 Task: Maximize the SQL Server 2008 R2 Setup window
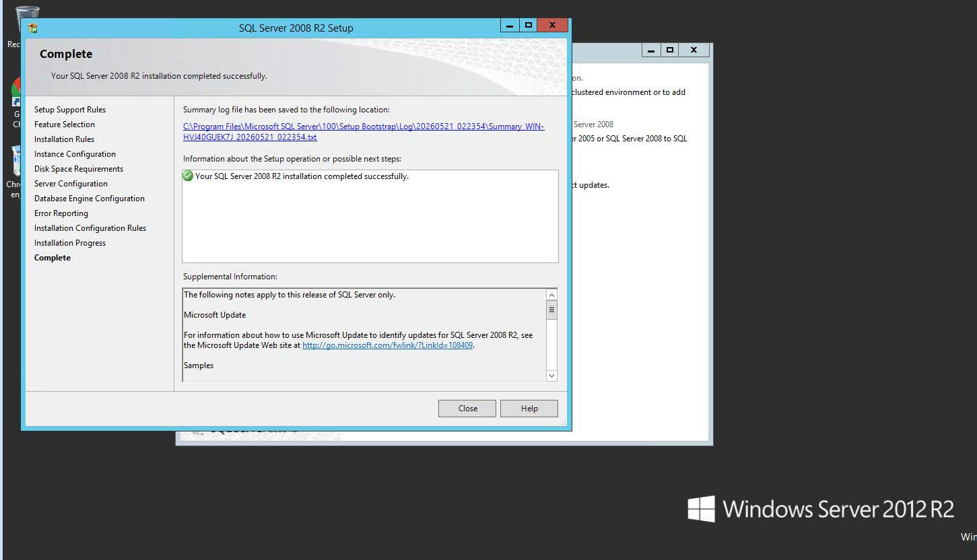click(529, 26)
